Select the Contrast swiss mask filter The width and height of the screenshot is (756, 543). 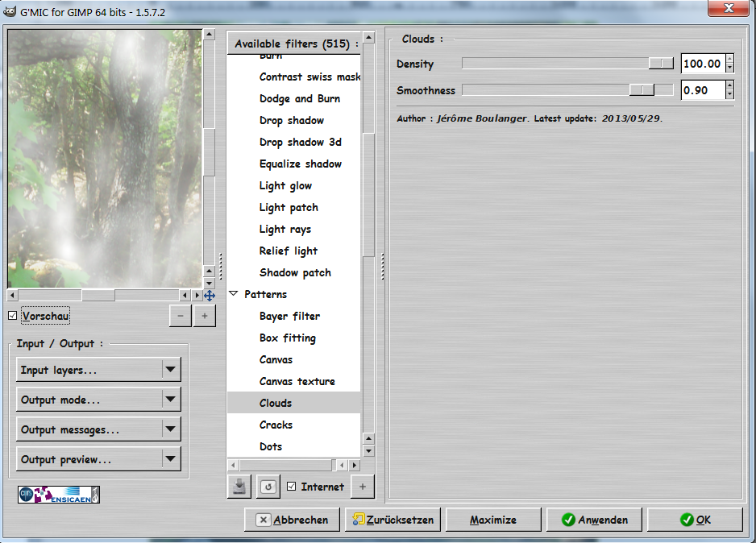[x=293, y=77]
